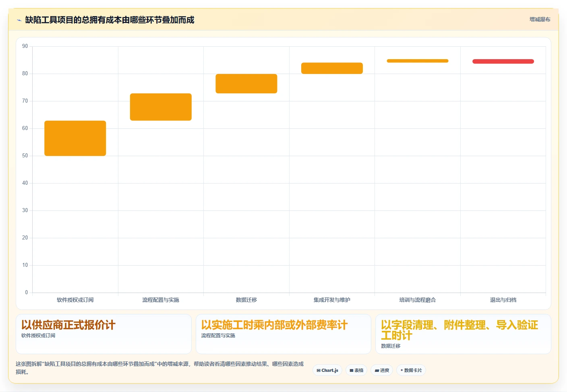Click the card subtitle 流程配置与实施
Screen dimensions: 567x392
(x=218, y=336)
